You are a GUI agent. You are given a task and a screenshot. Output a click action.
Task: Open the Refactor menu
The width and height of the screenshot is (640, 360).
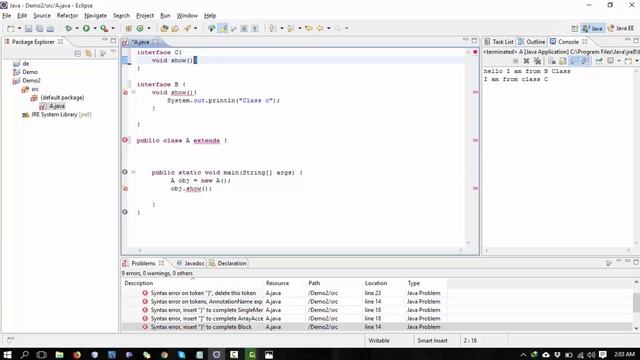67,16
